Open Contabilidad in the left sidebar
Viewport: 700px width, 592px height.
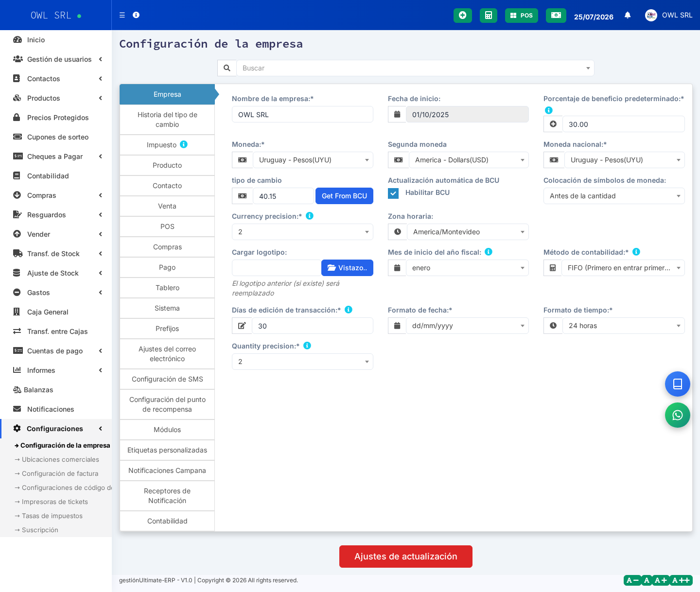click(x=56, y=176)
